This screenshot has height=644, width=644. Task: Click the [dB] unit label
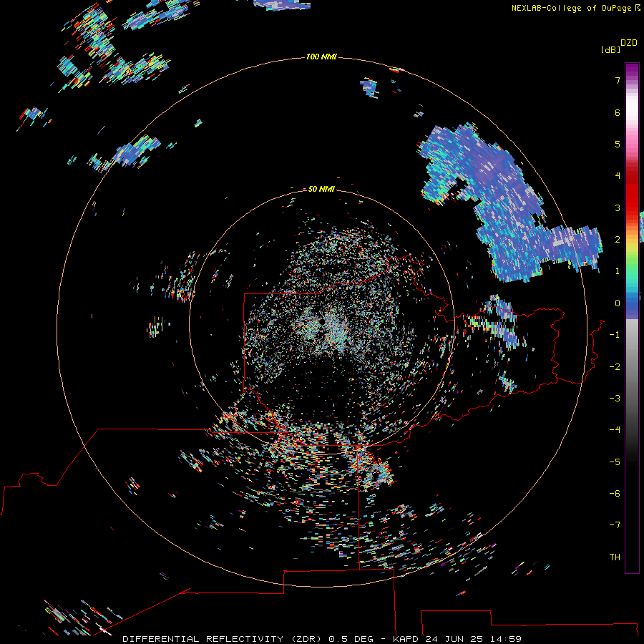click(610, 49)
